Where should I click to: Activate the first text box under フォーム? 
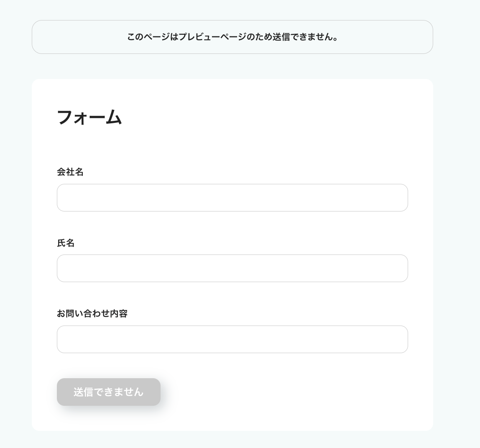pyautogui.click(x=232, y=198)
